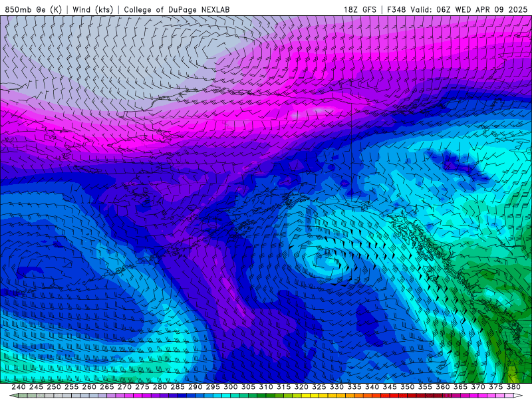
Task: Click the 350 value on the color scale
Action: [x=407, y=387]
